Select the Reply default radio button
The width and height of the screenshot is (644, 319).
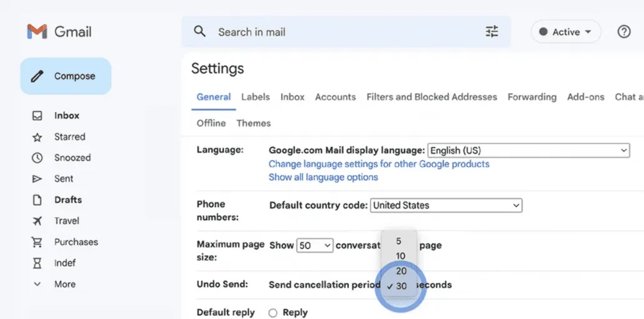point(273,313)
